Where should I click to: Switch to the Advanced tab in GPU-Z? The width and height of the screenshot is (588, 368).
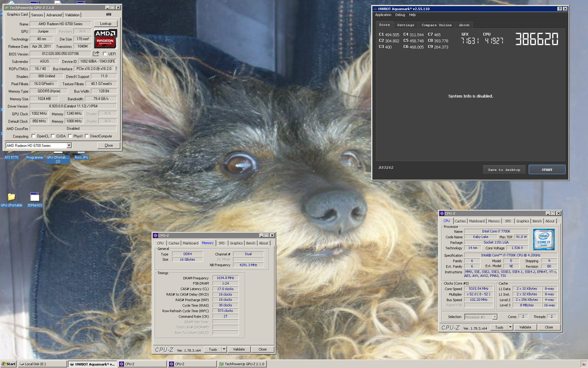[x=54, y=15]
